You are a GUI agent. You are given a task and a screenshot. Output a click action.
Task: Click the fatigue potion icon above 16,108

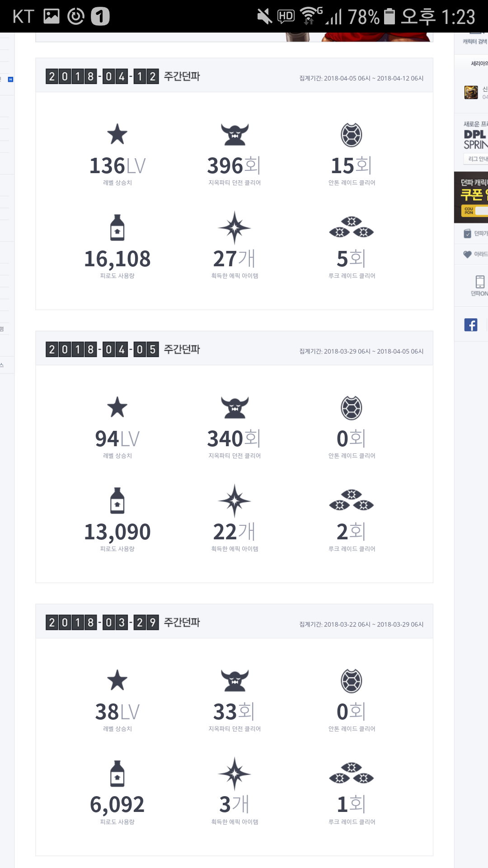point(117,227)
